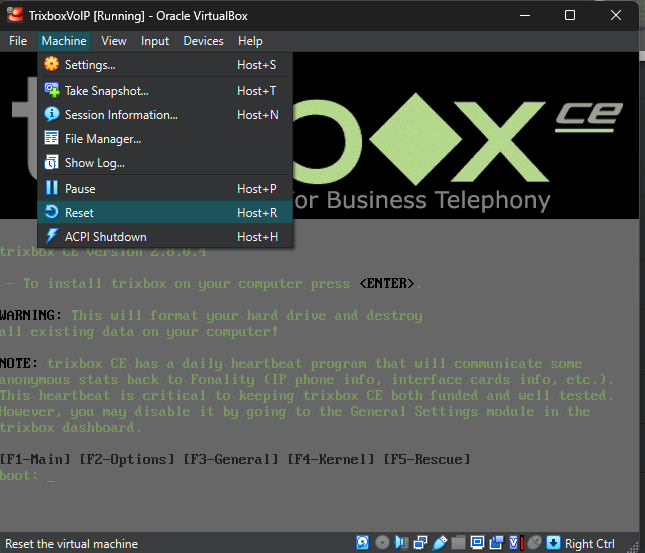Click the Host+R shortcut text
645x553 pixels.
coord(257,213)
